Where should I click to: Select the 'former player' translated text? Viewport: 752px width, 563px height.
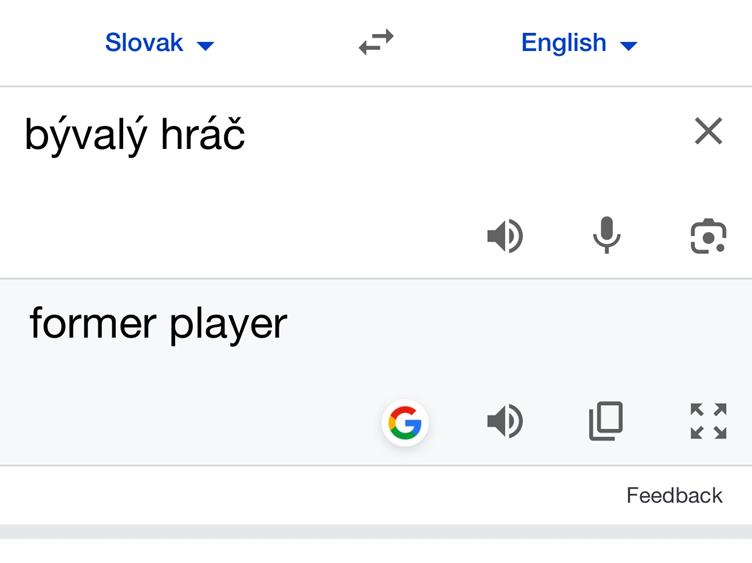(x=158, y=324)
